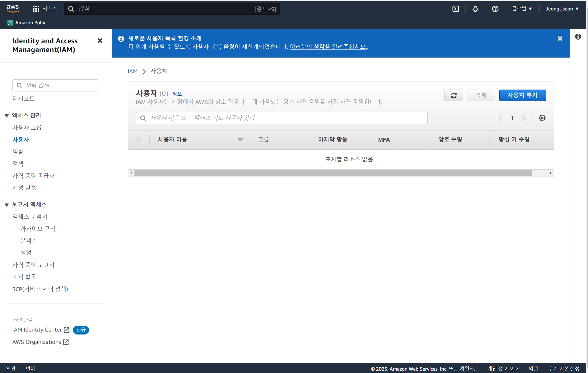588x373 pixels.
Task: Collapse the 보고서 액세스 section
Action: 7,205
